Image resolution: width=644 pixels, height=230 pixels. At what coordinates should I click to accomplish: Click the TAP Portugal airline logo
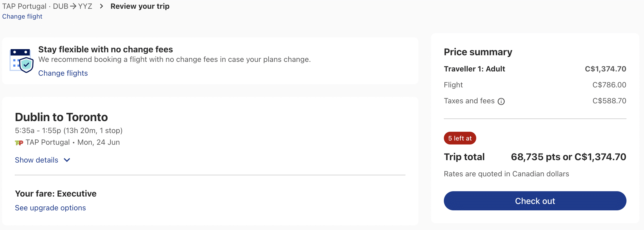click(19, 143)
